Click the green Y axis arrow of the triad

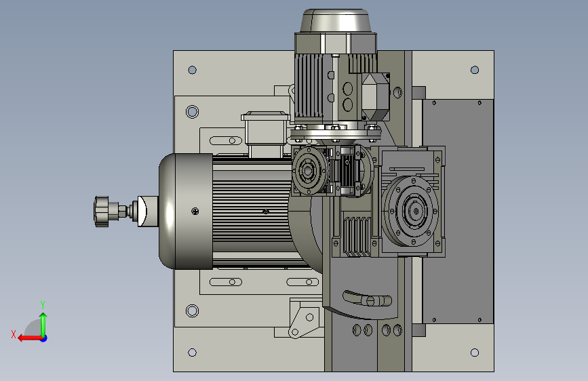[x=43, y=325]
